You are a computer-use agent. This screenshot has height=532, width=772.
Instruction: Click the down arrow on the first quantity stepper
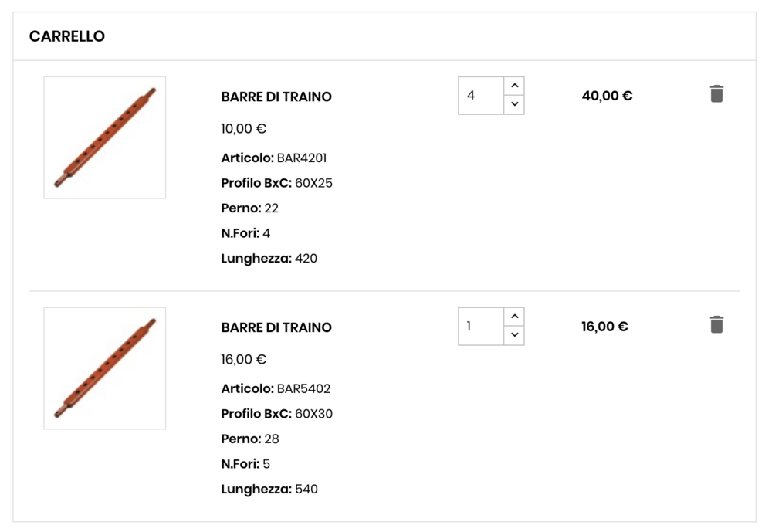click(x=514, y=104)
